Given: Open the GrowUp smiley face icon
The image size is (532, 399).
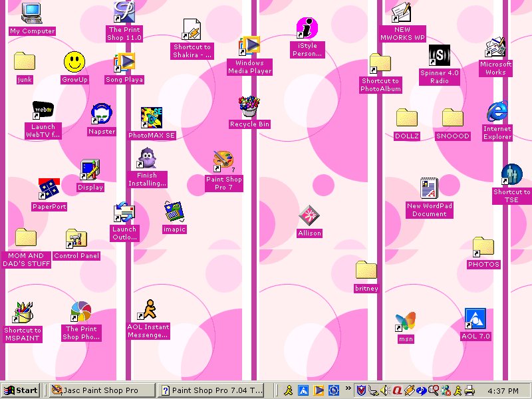Looking at the screenshot, I should (74, 63).
